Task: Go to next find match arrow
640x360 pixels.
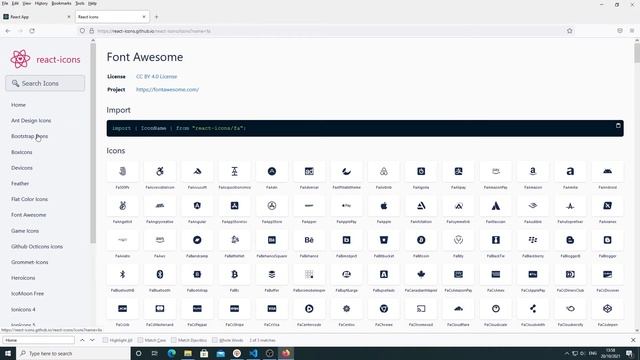Action: coord(92,340)
